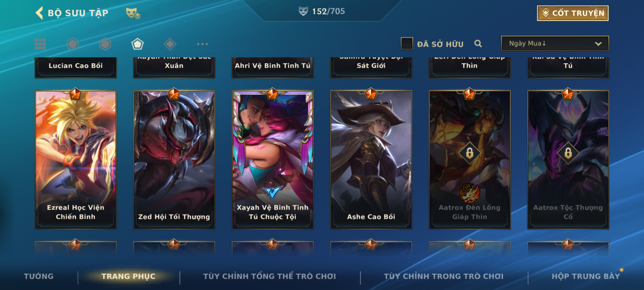Open the three-dots more filters icon

click(202, 44)
